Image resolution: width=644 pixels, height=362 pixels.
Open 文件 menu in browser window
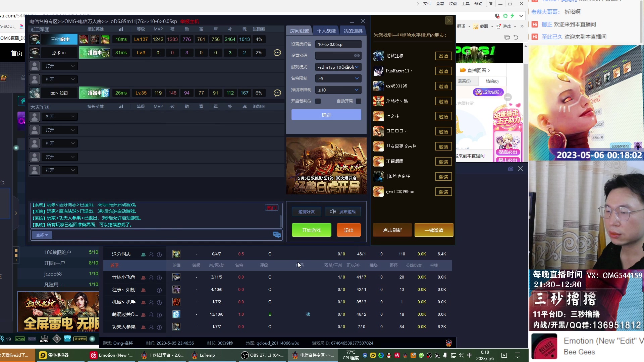coord(427,4)
